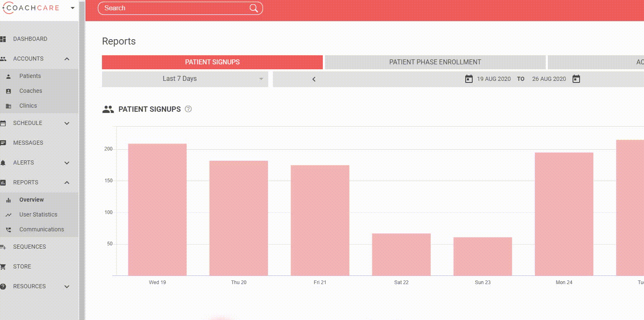The width and height of the screenshot is (644, 320).
Task: Expand the Alerts menu section
Action: pos(67,163)
